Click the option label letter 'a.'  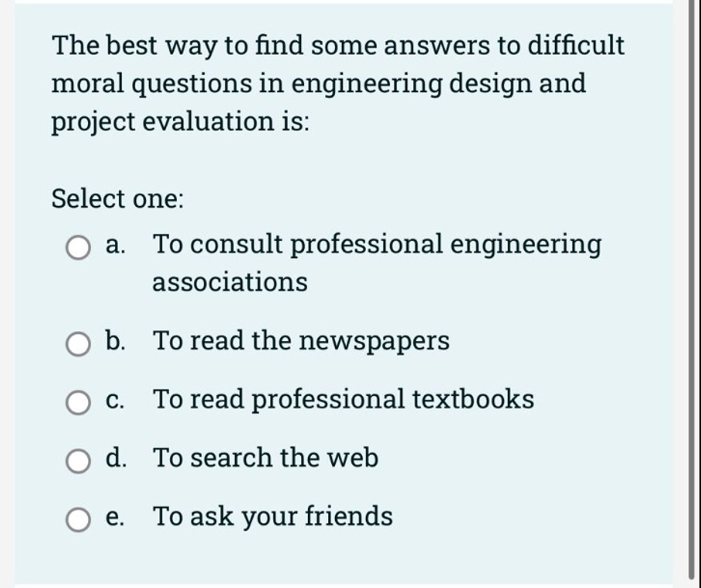114,244
